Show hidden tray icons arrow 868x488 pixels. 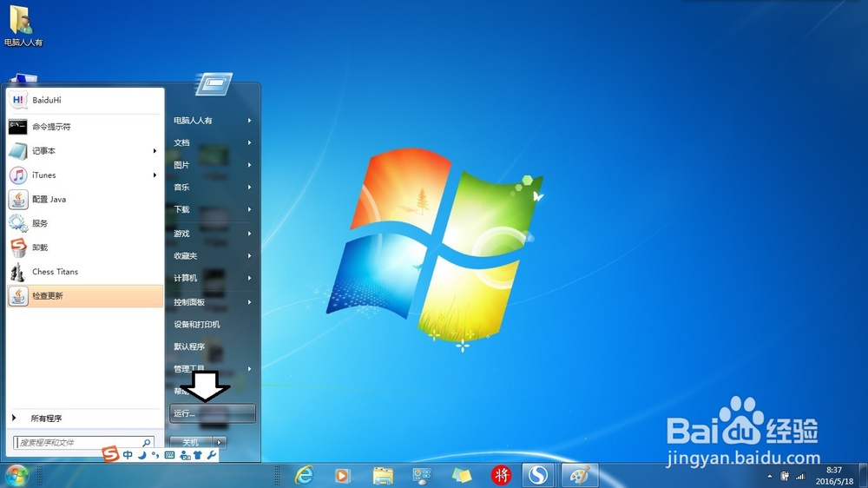[769, 477]
